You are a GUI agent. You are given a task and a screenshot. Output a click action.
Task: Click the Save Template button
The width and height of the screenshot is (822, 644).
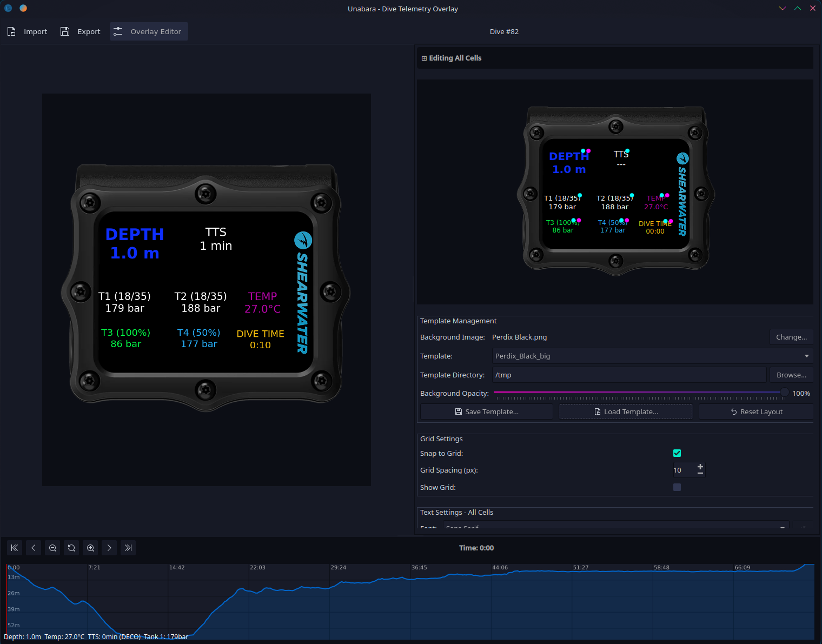point(486,411)
